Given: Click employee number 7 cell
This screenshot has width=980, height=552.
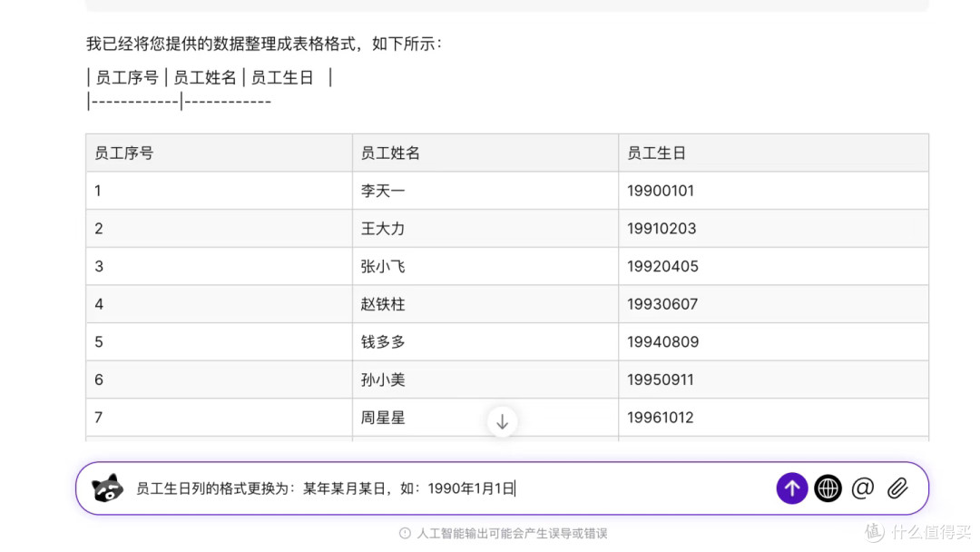Looking at the screenshot, I should (x=219, y=418).
